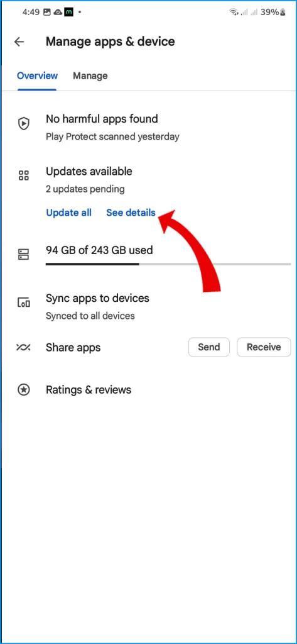Image resolution: width=297 pixels, height=644 pixels.
Task: Select the Overview tab
Action: coord(37,75)
